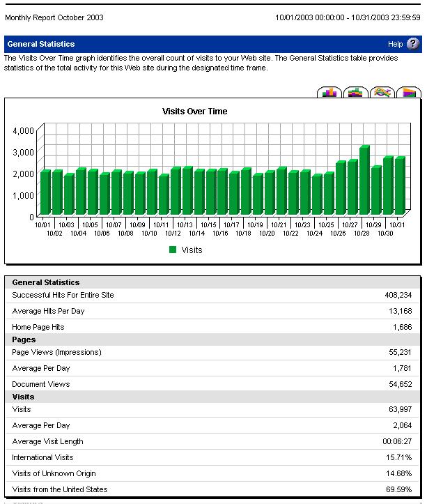Click the Visits Over Time chart title
427x504 pixels.
coord(195,112)
